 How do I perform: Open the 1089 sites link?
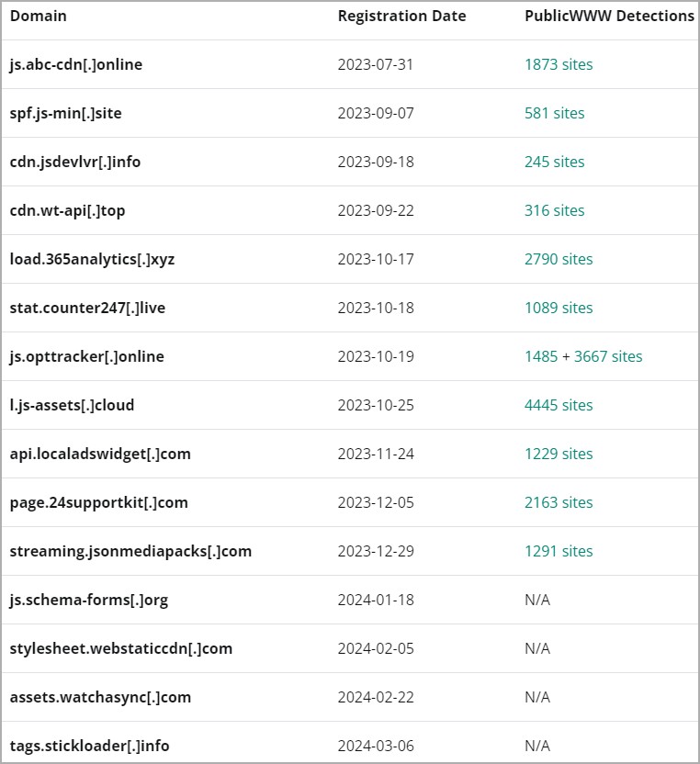(559, 308)
